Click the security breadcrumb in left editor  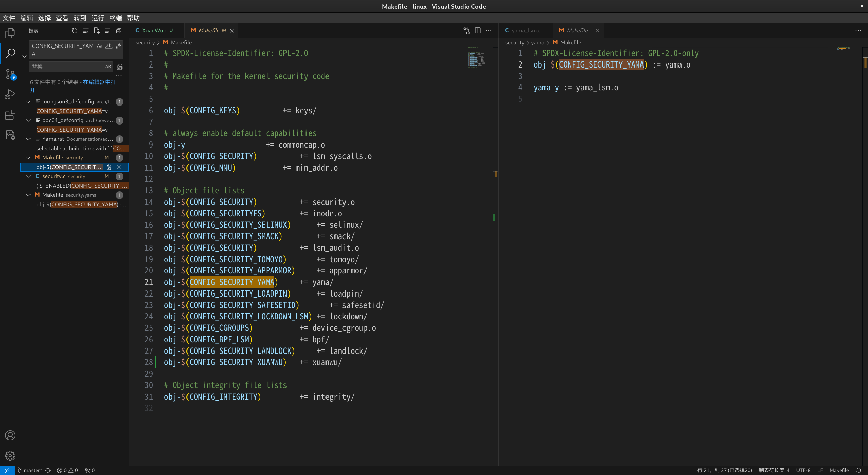(x=145, y=43)
